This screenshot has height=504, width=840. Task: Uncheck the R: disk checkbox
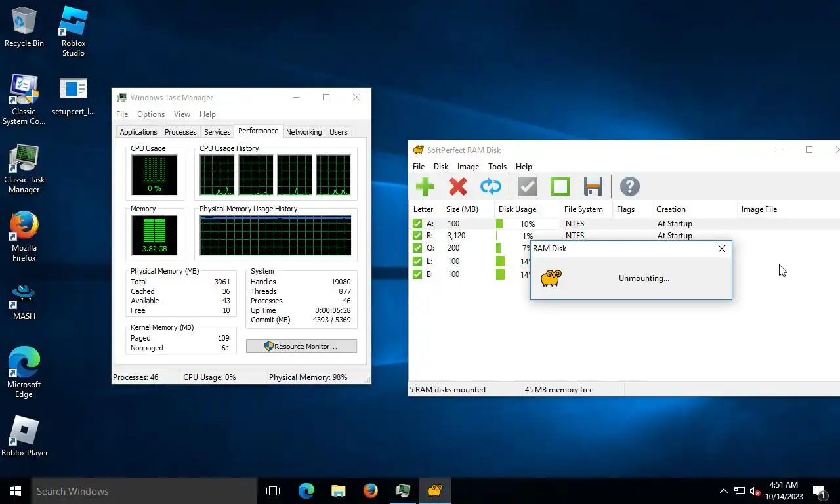(x=417, y=236)
